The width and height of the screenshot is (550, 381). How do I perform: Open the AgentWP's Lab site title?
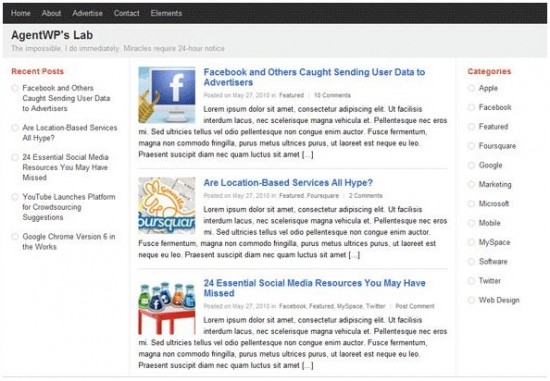[x=52, y=35]
